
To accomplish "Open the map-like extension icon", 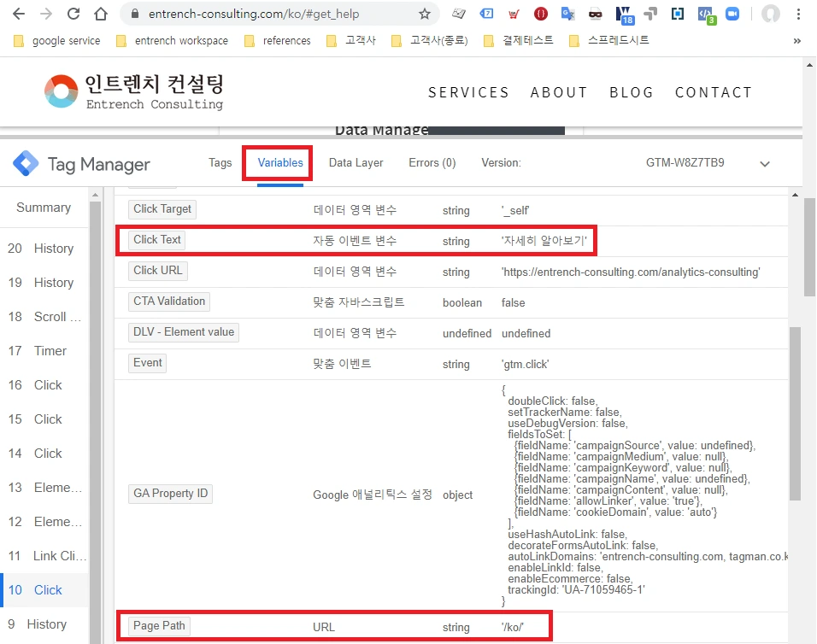I will (459, 14).
